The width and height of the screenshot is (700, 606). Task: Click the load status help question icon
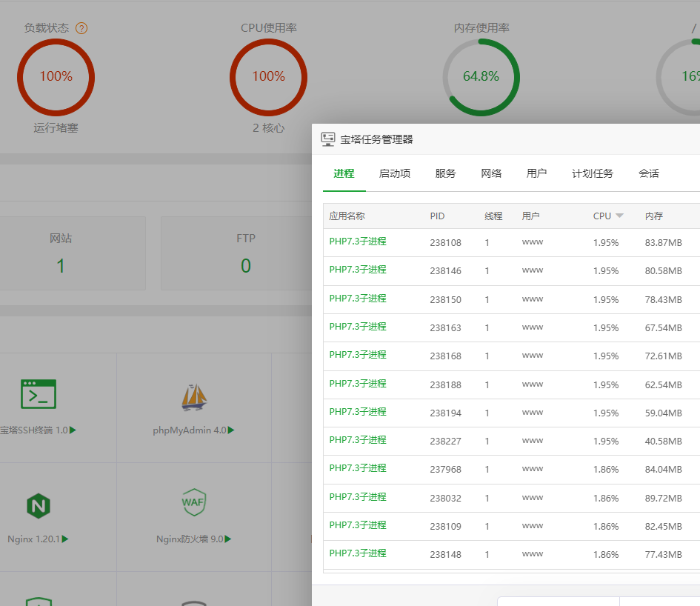pyautogui.click(x=81, y=28)
